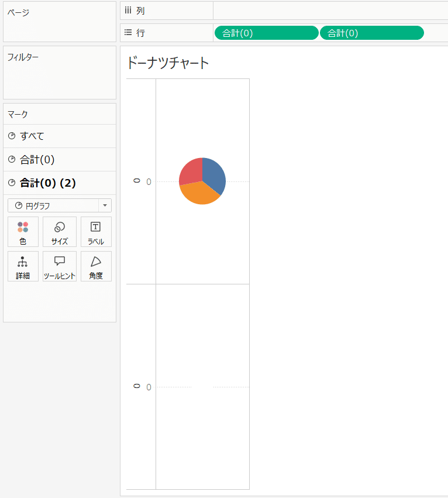Click the second 合計(0) pill on rows shelf
This screenshot has width=448, height=498.
pyautogui.click(x=372, y=33)
